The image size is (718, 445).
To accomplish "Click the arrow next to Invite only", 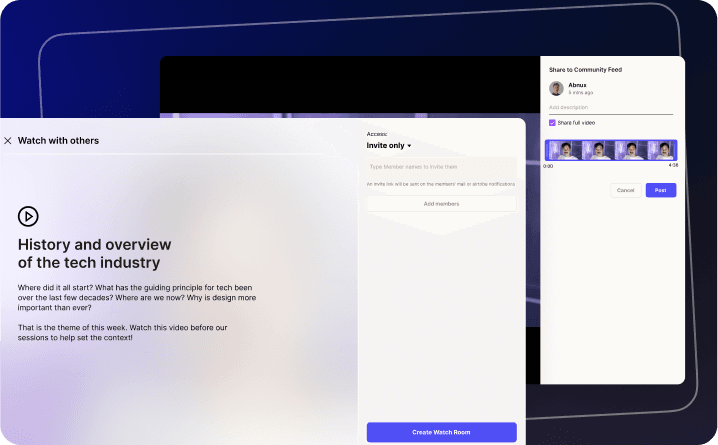I will click(409, 146).
